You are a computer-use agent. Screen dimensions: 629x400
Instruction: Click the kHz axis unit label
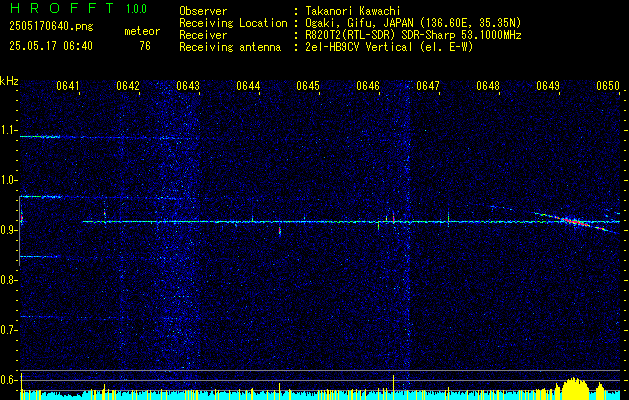point(9,81)
